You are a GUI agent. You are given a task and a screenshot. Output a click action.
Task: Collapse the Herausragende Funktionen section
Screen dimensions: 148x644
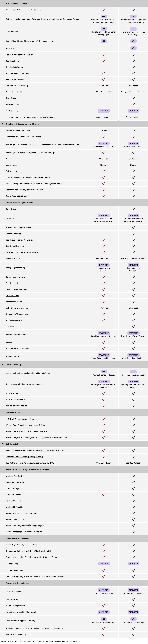[3, 3]
